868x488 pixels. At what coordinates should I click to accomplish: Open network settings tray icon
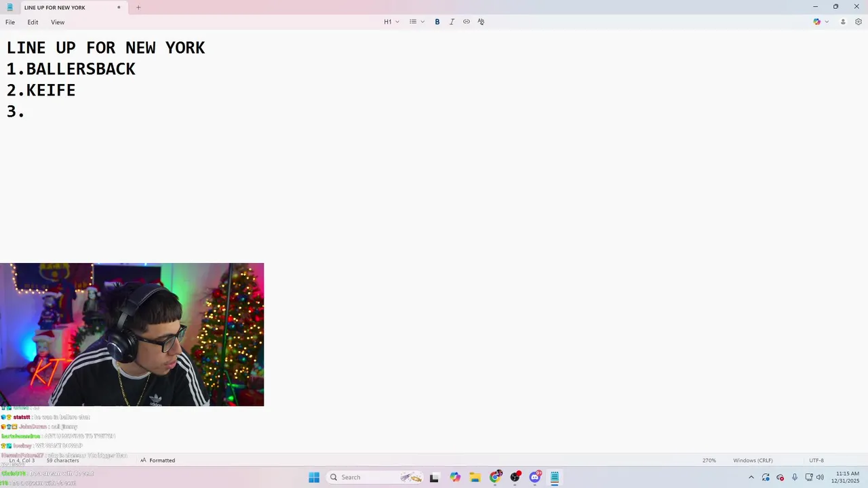click(x=809, y=477)
